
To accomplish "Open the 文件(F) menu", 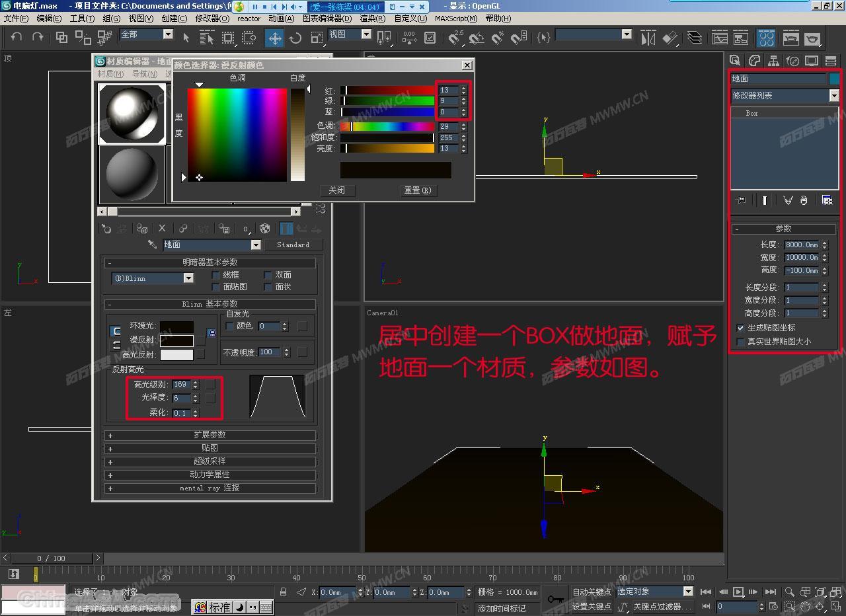I will tap(16, 19).
